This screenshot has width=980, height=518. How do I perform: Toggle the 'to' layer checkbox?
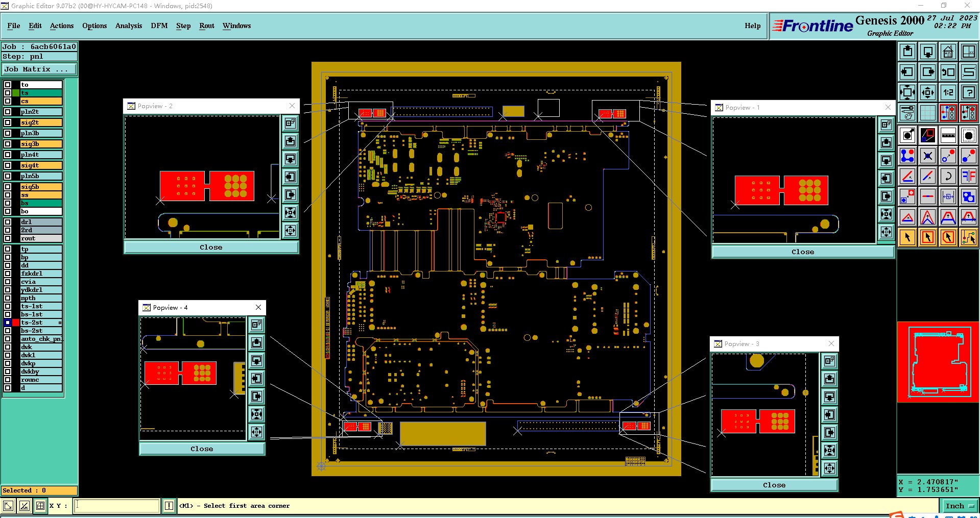pos(8,85)
